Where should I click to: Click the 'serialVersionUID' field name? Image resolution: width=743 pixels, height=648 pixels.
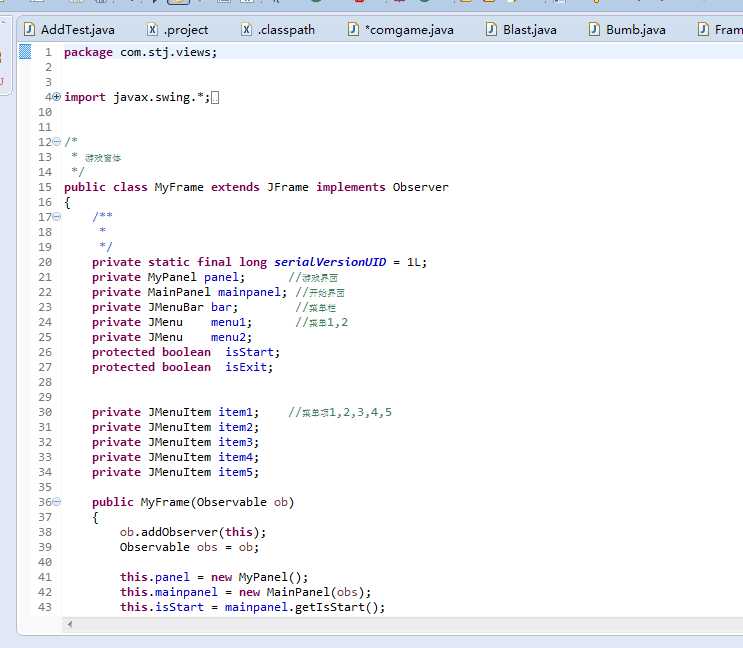coord(330,262)
